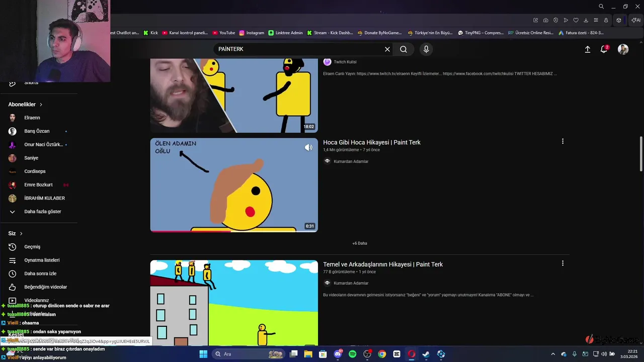Open Fatura özeti bookmark
Screen dimensions: 644x362
[x=581, y=33]
